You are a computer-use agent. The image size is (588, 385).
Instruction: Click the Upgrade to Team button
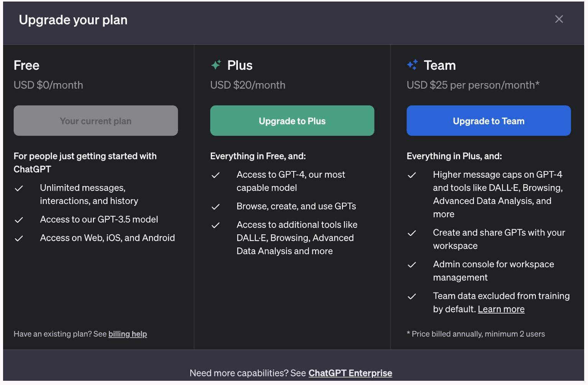[489, 121]
